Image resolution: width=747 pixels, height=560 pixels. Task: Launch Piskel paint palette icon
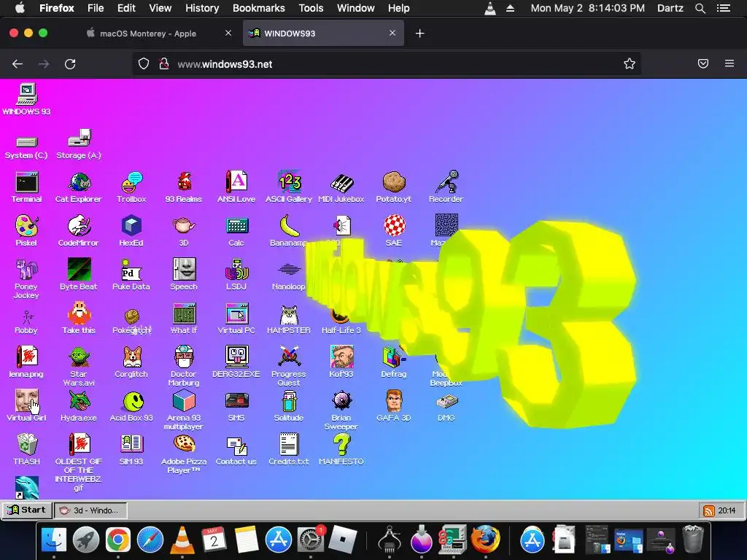click(27, 226)
